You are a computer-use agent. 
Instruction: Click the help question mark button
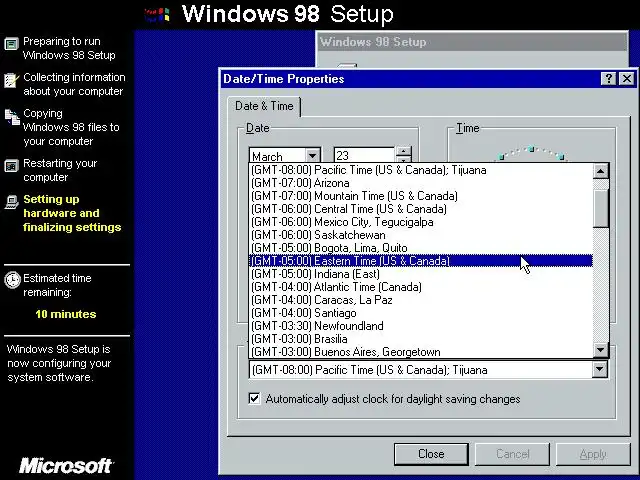[608, 78]
